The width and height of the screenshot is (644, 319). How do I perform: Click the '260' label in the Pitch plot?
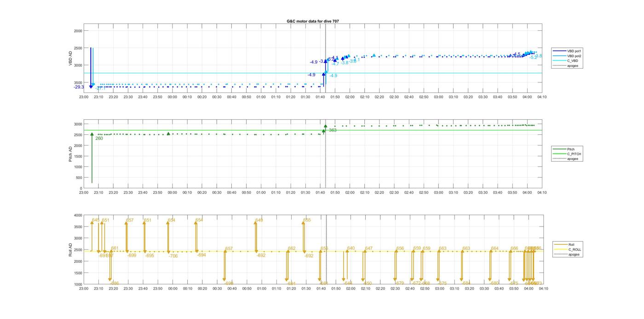point(99,138)
